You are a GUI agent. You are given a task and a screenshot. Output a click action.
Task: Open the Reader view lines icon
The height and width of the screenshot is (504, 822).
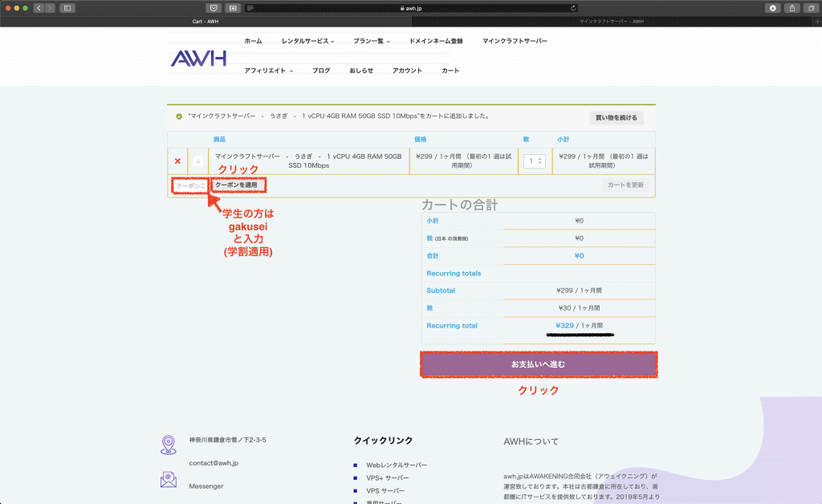pos(250,8)
